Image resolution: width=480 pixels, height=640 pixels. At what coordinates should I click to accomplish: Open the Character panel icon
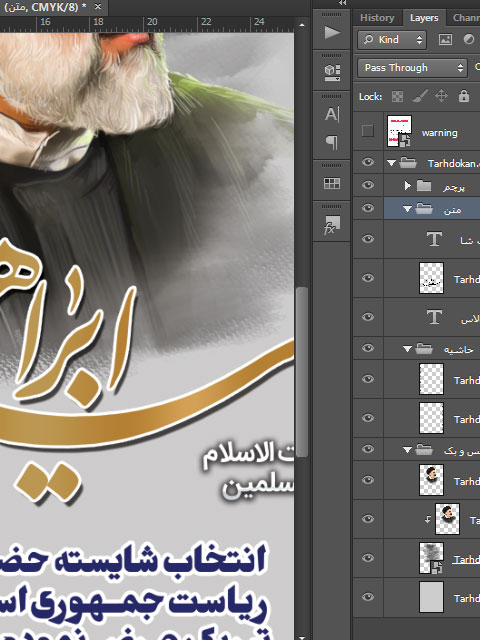(331, 115)
